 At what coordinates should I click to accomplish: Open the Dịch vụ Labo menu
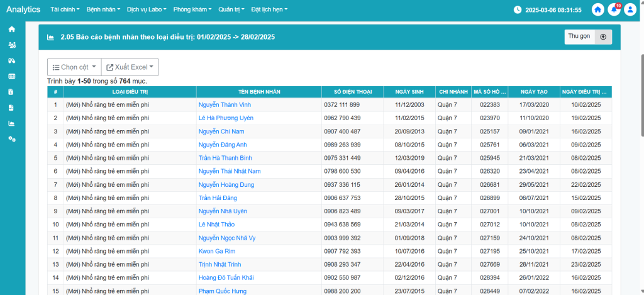[x=145, y=10]
